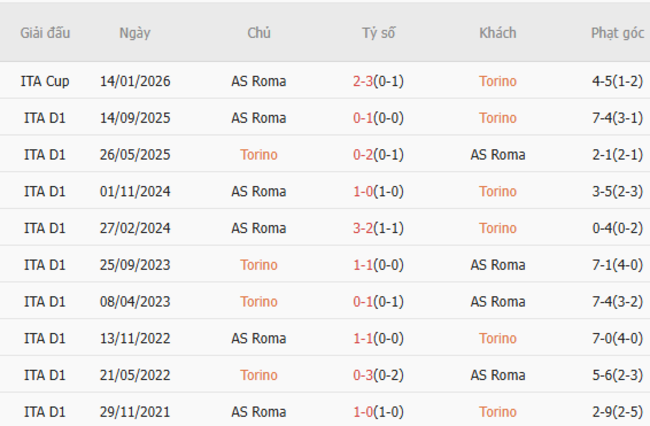Open the 1-1 score from 13/11/2022

click(363, 338)
